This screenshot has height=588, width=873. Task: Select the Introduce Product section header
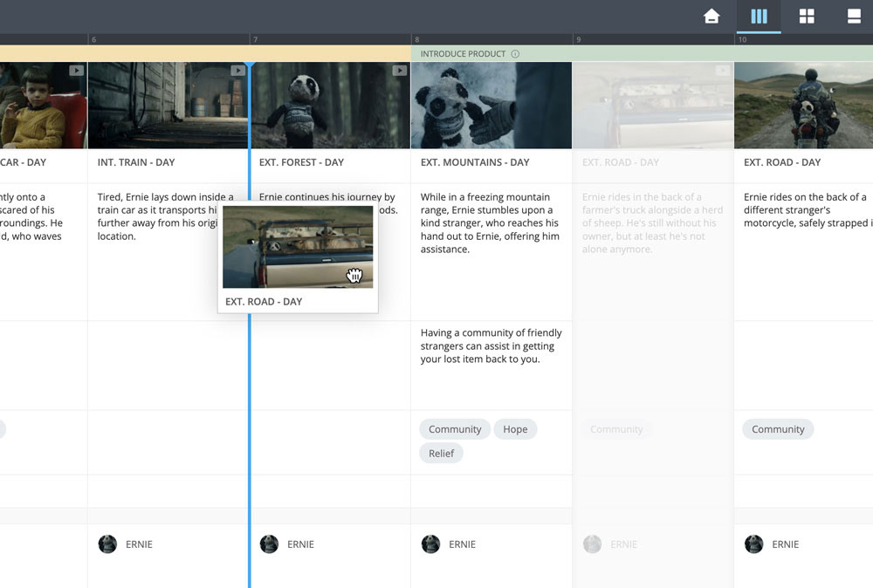(x=642, y=54)
